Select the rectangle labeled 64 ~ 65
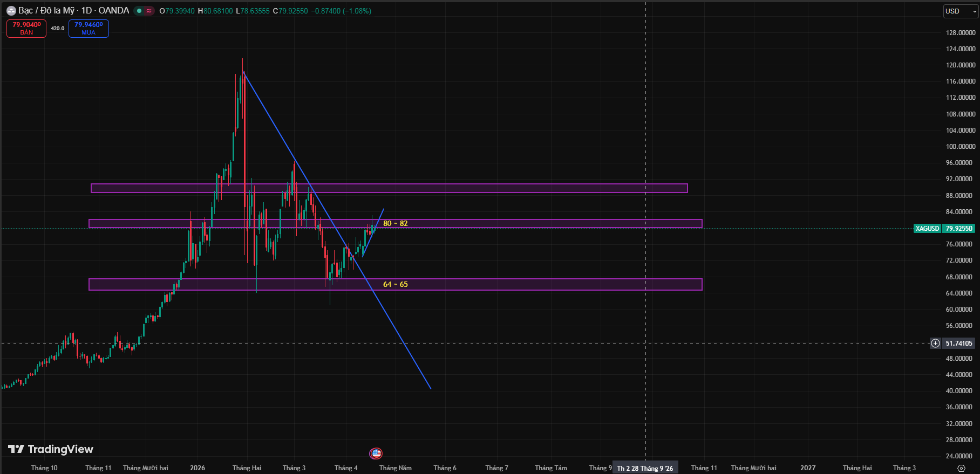The image size is (980, 474). point(396,284)
